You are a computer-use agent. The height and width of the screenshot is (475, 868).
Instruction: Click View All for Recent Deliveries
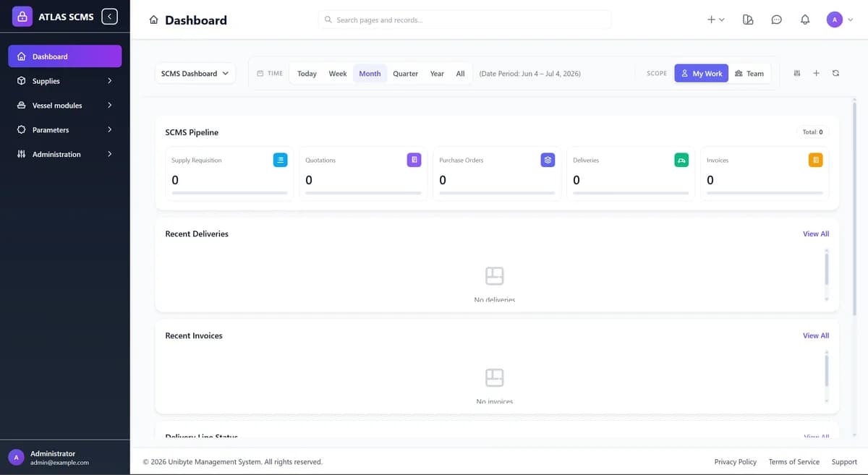pyautogui.click(x=816, y=234)
